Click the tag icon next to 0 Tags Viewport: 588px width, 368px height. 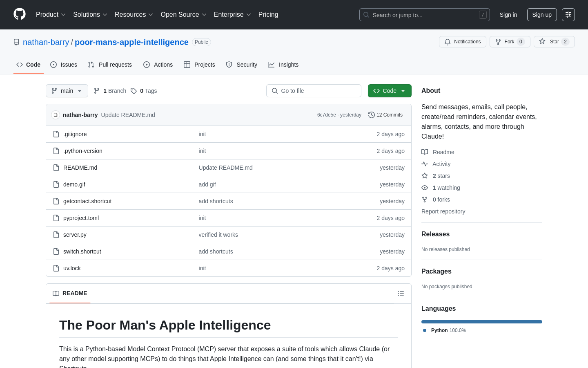click(x=134, y=91)
